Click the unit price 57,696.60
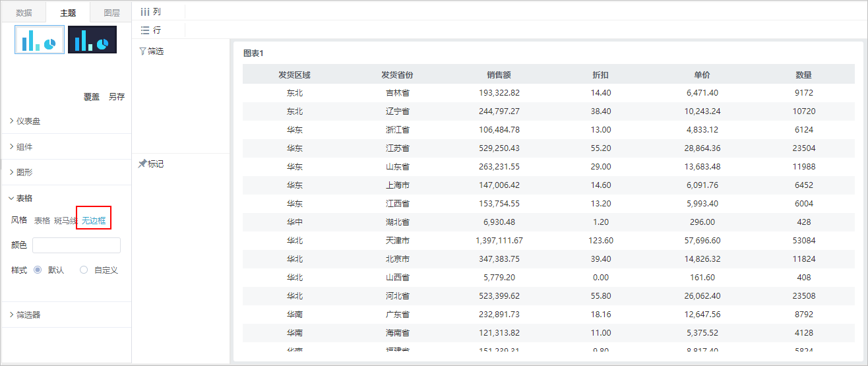 click(702, 241)
